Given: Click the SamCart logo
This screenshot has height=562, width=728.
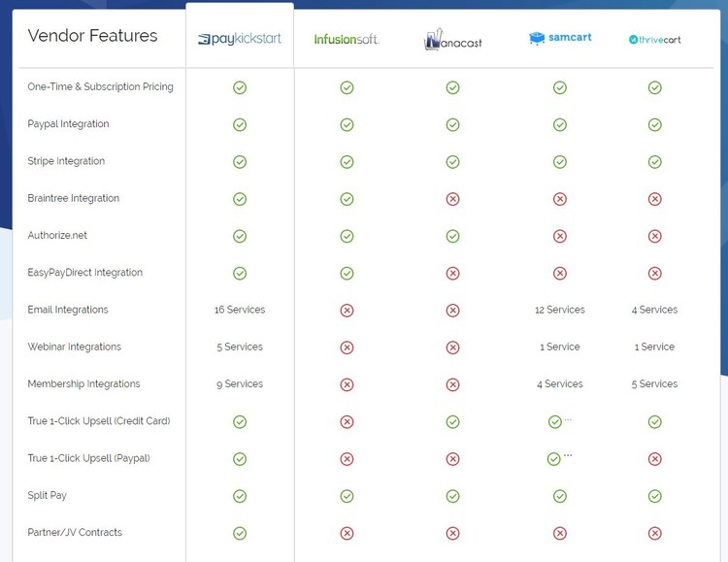Looking at the screenshot, I should pyautogui.click(x=560, y=38).
